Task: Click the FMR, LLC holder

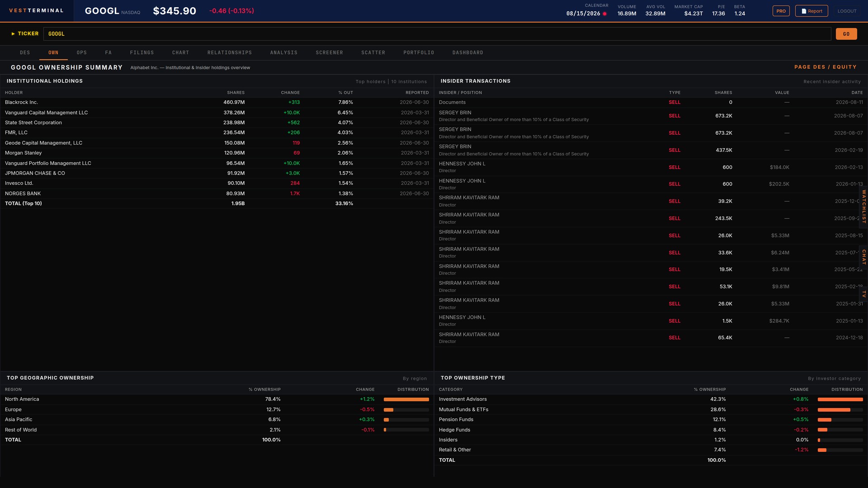Action: pyautogui.click(x=217, y=133)
